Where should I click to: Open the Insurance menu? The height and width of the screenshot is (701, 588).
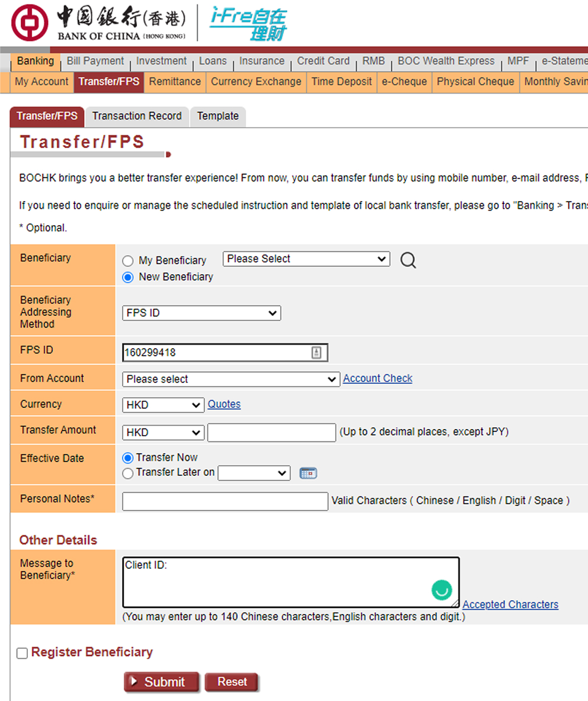[x=262, y=61]
